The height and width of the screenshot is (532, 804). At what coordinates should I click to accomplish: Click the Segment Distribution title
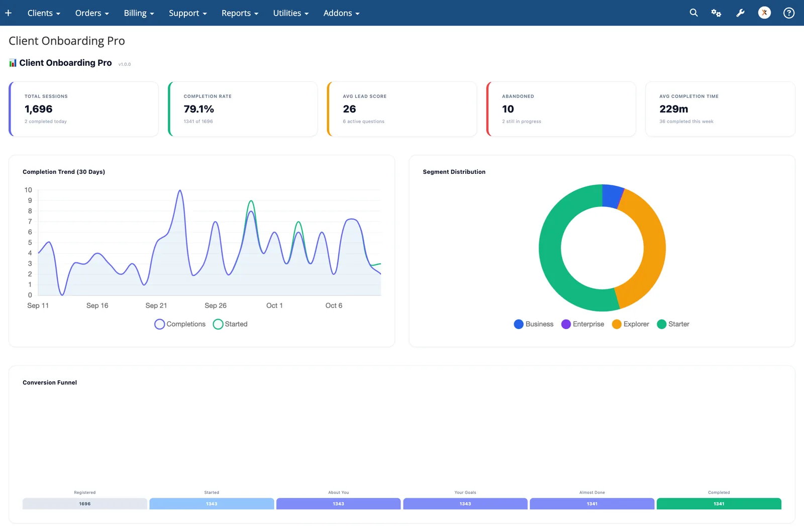coord(454,172)
